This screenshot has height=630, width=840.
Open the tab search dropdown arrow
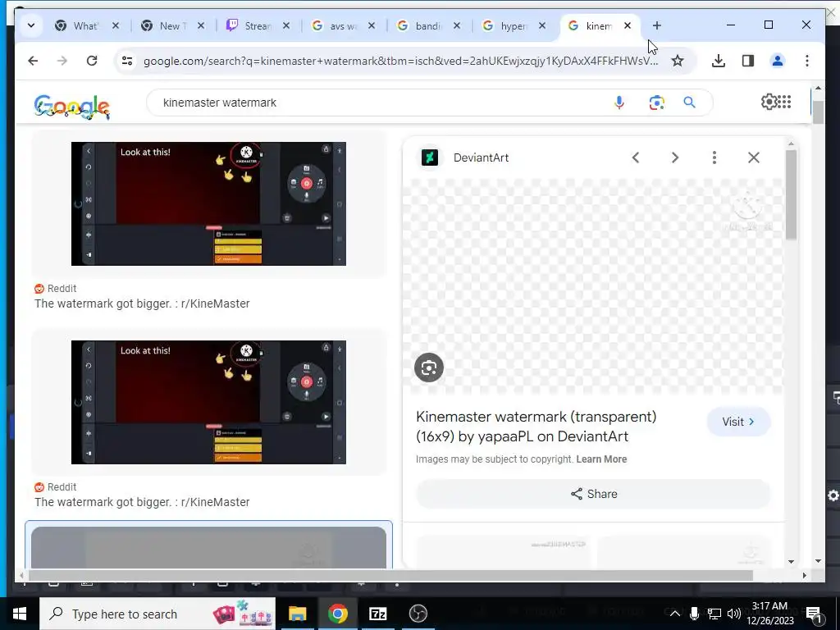click(x=31, y=25)
